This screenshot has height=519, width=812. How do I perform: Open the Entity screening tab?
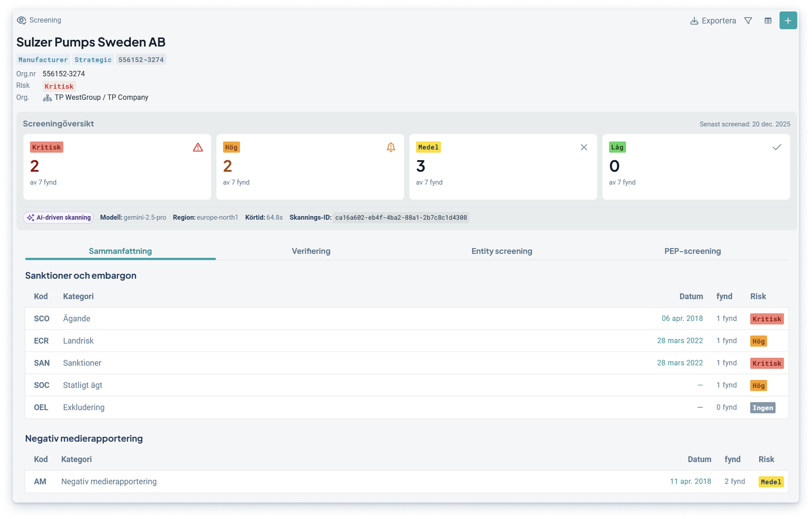(x=502, y=251)
